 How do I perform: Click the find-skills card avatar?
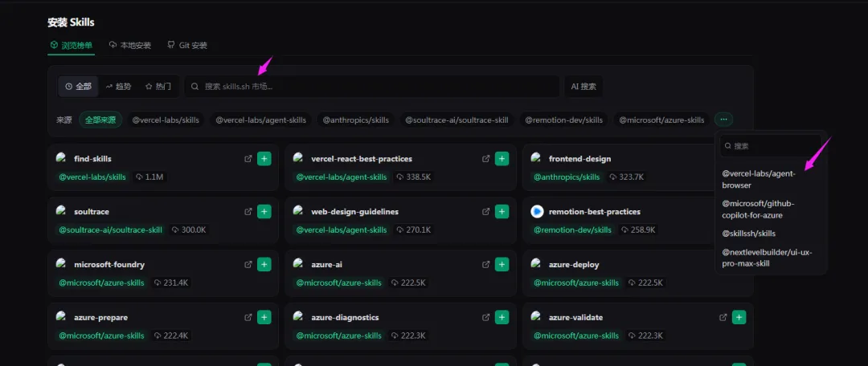pos(62,158)
